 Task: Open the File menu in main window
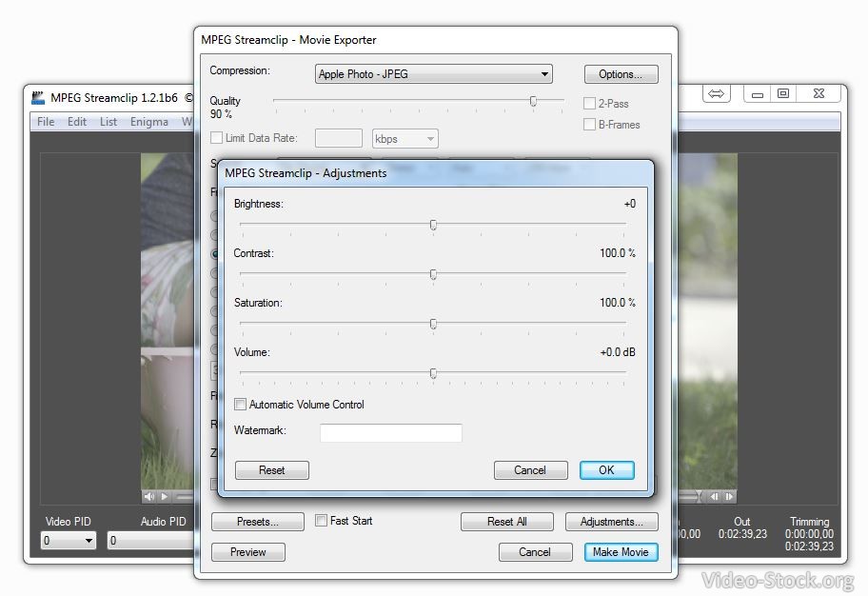(x=46, y=122)
